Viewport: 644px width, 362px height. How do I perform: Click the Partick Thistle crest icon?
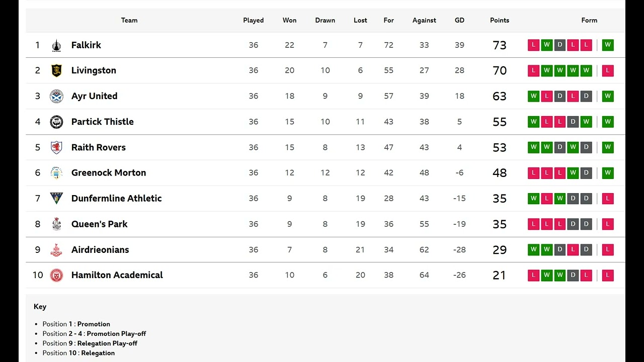coord(56,122)
